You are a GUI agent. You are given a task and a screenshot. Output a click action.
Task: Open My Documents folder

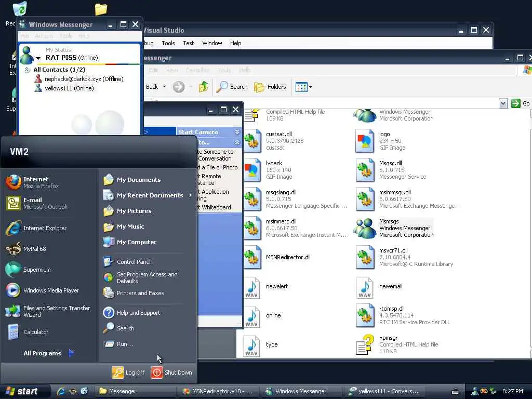pyautogui.click(x=132, y=179)
